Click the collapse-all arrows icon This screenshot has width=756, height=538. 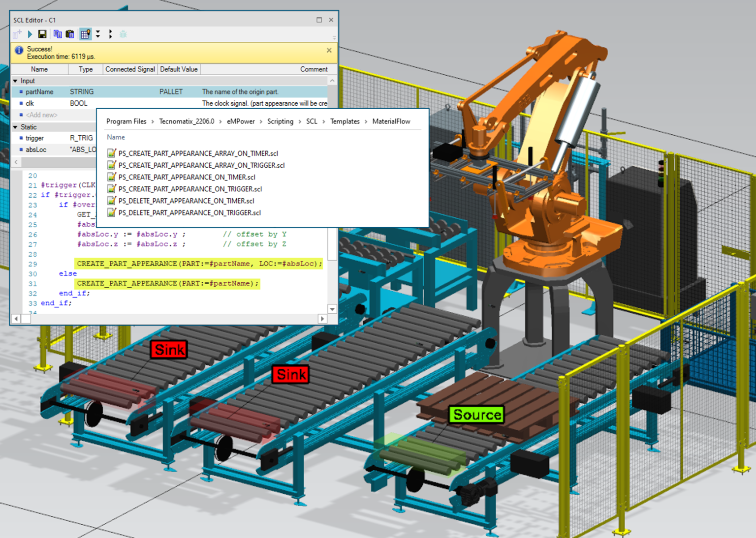pos(110,34)
